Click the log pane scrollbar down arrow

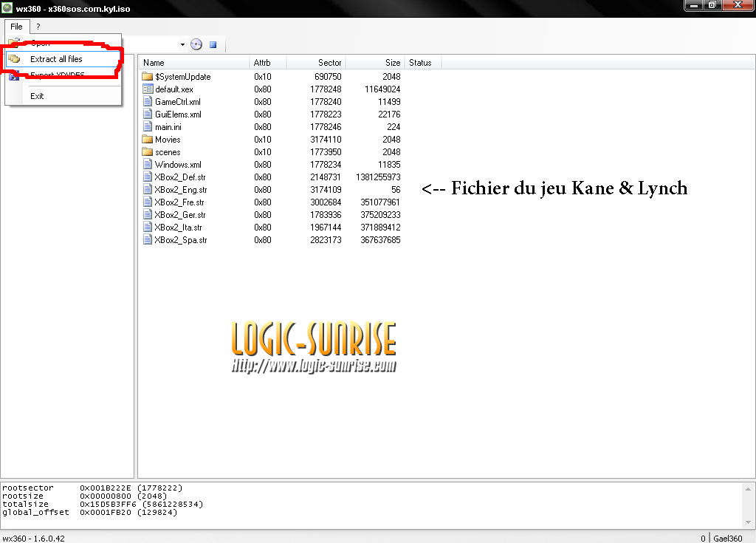click(748, 522)
